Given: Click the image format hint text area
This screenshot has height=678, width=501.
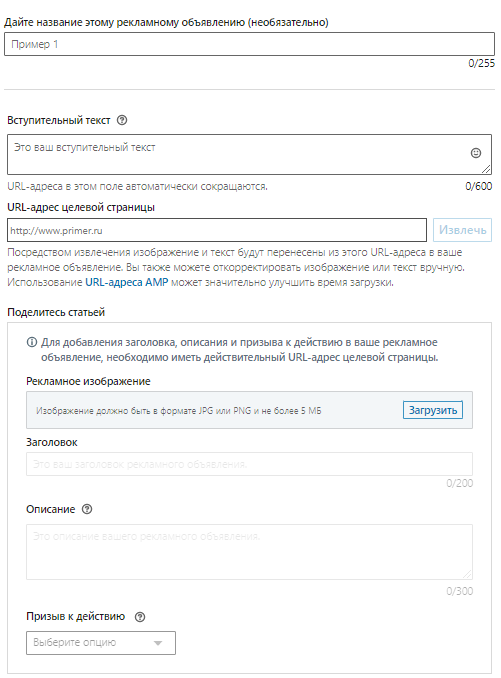Looking at the screenshot, I should [x=179, y=410].
